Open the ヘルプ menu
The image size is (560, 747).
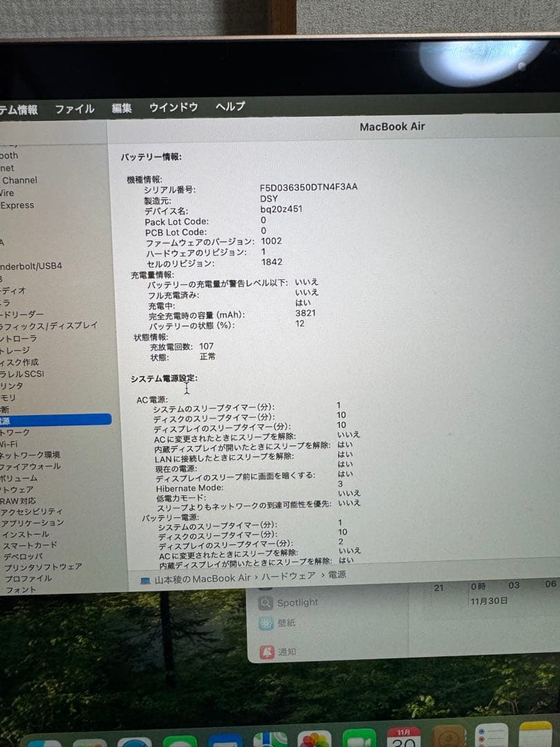tap(229, 107)
